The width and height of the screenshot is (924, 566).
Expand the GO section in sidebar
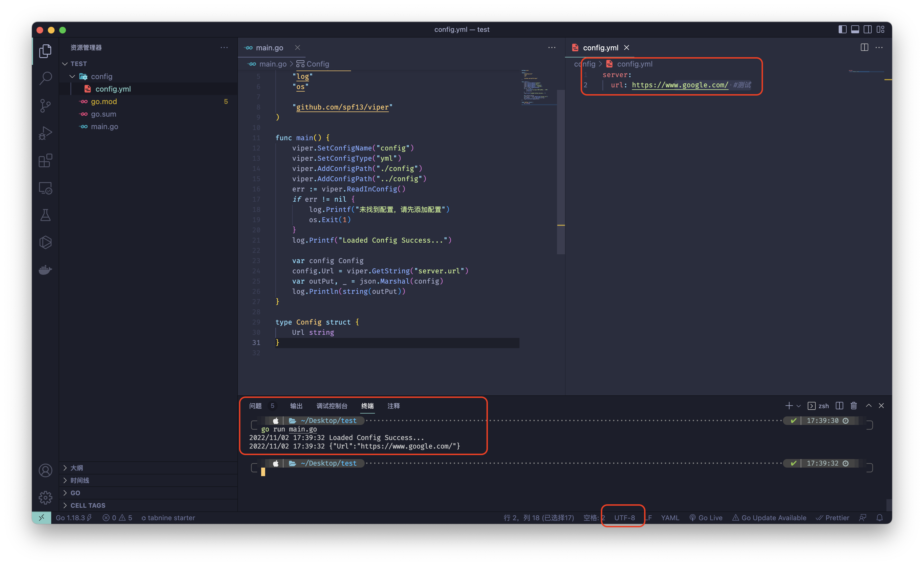point(148,493)
